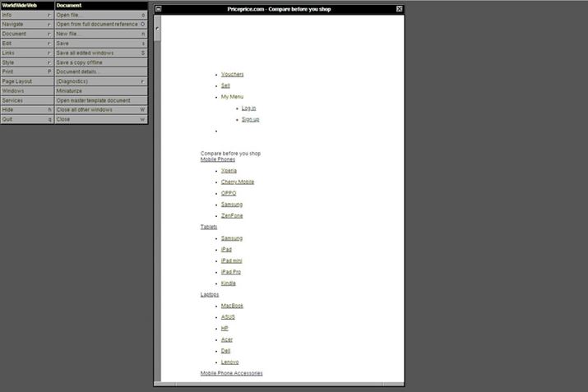Open the Edit submenu

pos(27,44)
